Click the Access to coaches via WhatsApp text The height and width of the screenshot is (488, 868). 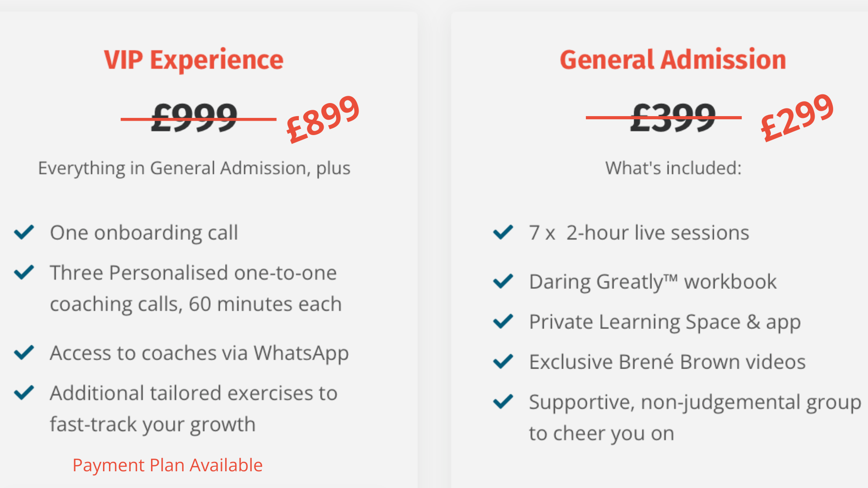(199, 353)
